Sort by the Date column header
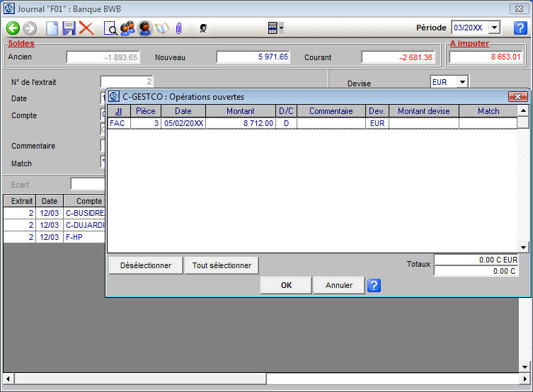The image size is (533, 392). pos(183,111)
